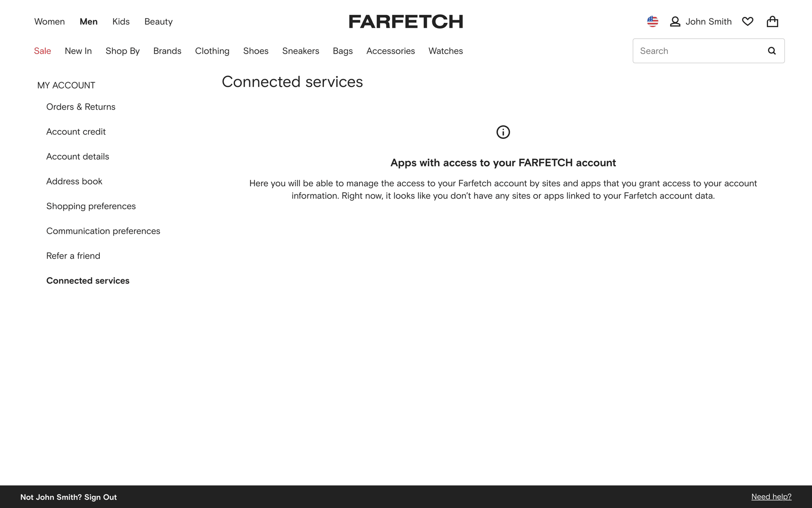Open the Brands menu
The width and height of the screenshot is (812, 508).
(167, 51)
